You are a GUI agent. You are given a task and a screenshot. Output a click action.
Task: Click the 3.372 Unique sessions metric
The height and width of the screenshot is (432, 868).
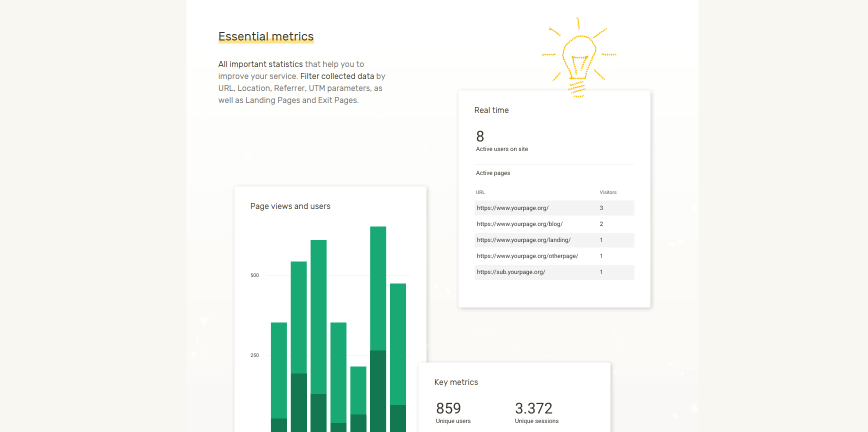click(x=536, y=413)
